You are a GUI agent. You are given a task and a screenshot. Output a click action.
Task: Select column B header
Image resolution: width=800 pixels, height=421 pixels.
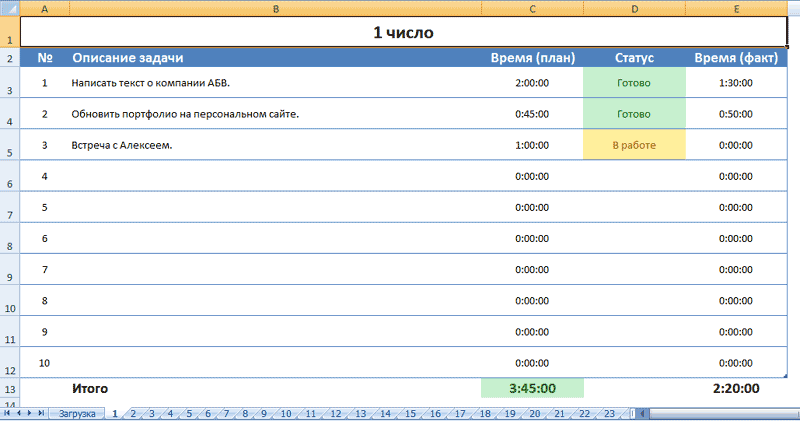pos(275,8)
